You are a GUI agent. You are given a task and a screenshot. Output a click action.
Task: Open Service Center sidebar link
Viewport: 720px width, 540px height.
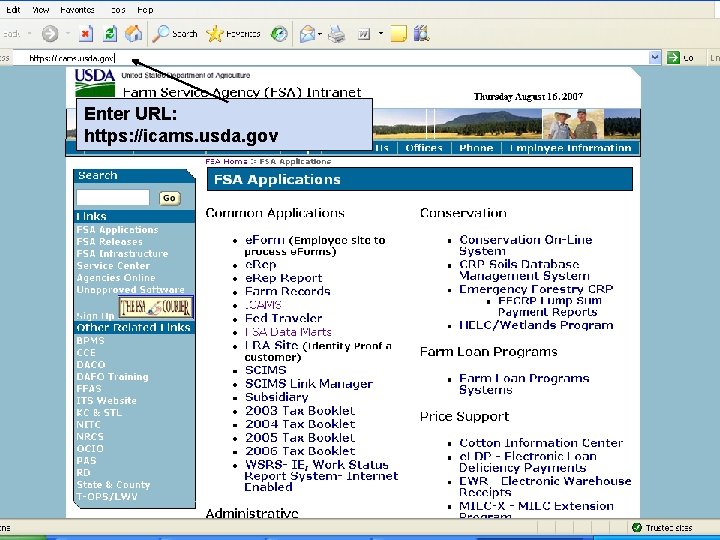[113, 265]
